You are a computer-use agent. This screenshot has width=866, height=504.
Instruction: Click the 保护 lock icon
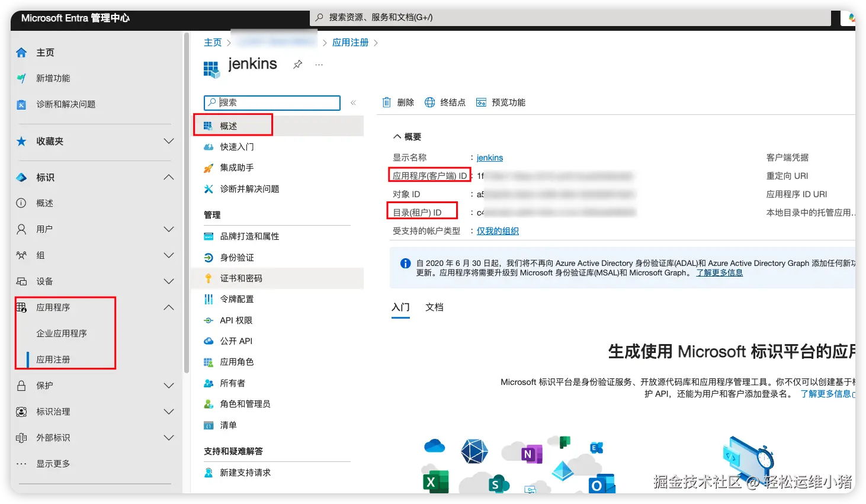tap(21, 386)
